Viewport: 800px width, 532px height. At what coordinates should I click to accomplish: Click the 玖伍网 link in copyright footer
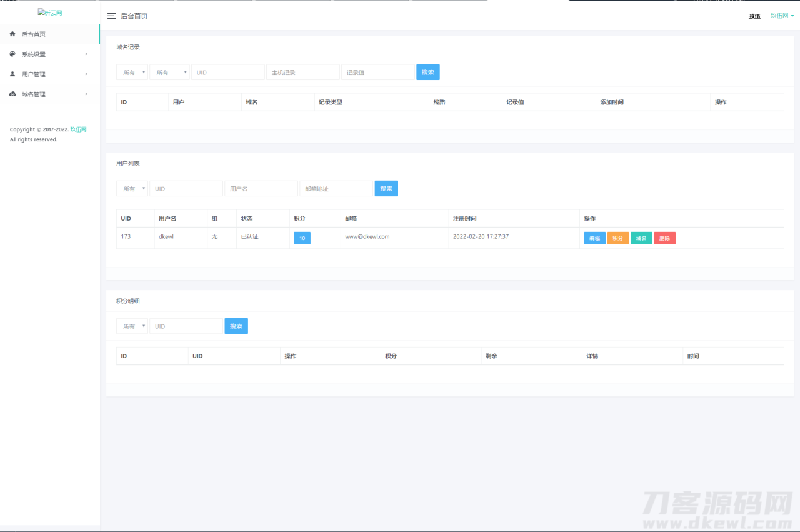pyautogui.click(x=78, y=129)
